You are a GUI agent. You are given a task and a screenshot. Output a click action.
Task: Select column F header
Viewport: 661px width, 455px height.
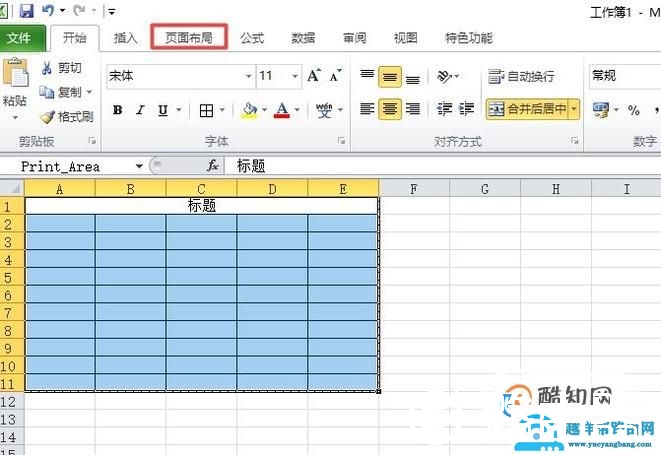coord(414,189)
